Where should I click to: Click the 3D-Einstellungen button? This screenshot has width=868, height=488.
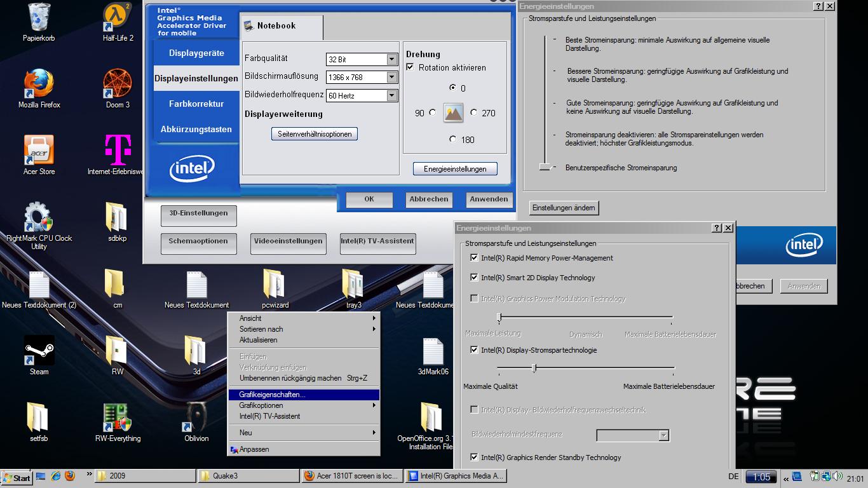[x=198, y=215]
